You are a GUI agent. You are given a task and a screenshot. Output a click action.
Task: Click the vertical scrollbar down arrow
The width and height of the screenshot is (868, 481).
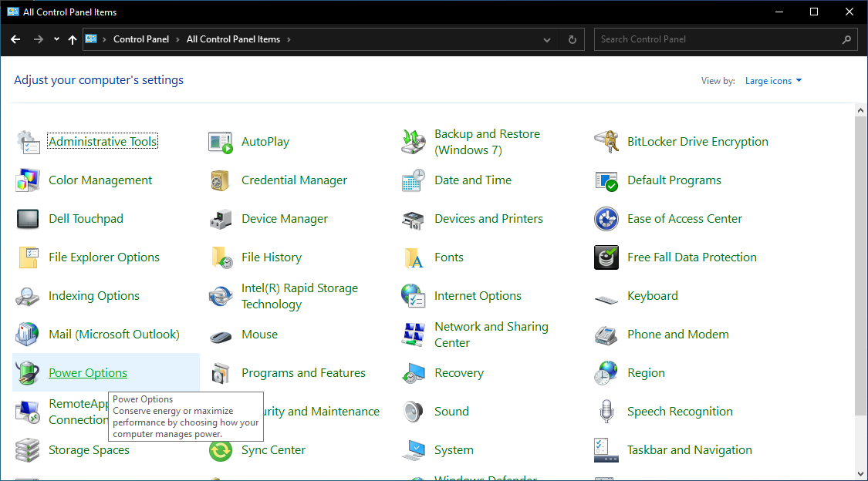click(x=861, y=473)
